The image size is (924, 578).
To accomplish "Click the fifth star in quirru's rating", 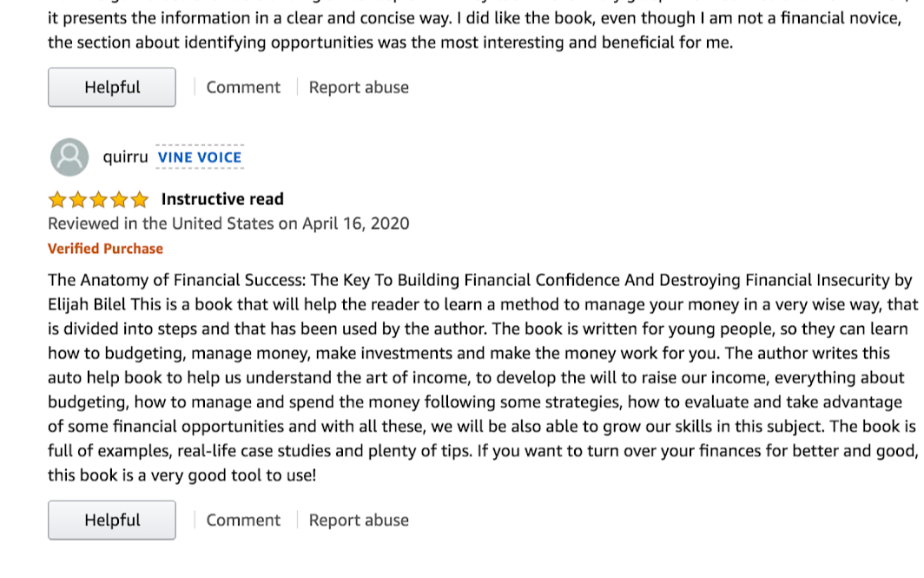I will pyautogui.click(x=139, y=200).
